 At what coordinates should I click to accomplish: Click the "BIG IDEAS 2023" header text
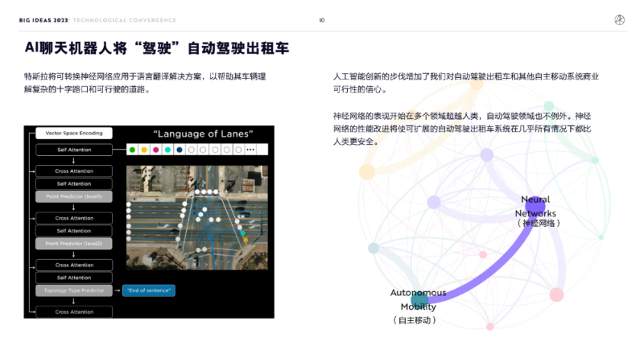tap(46, 20)
